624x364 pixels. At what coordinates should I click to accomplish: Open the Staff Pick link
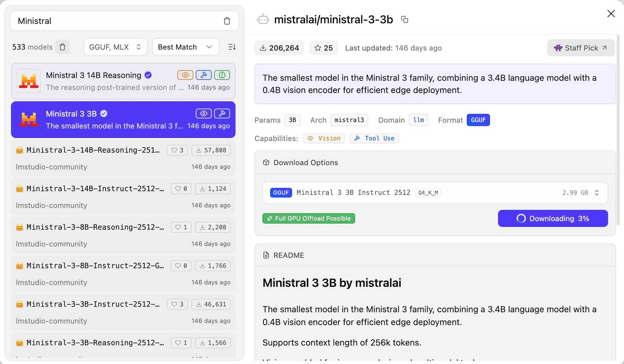(580, 48)
